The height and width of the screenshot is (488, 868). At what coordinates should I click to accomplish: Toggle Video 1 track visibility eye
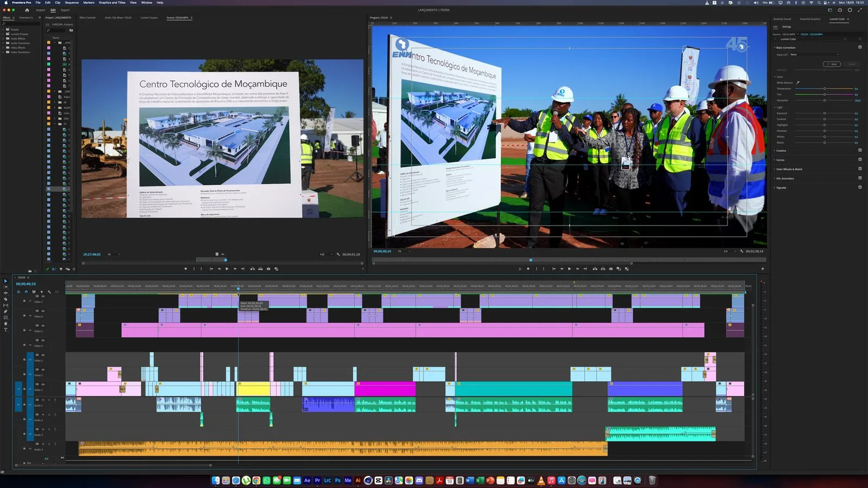coord(43,384)
